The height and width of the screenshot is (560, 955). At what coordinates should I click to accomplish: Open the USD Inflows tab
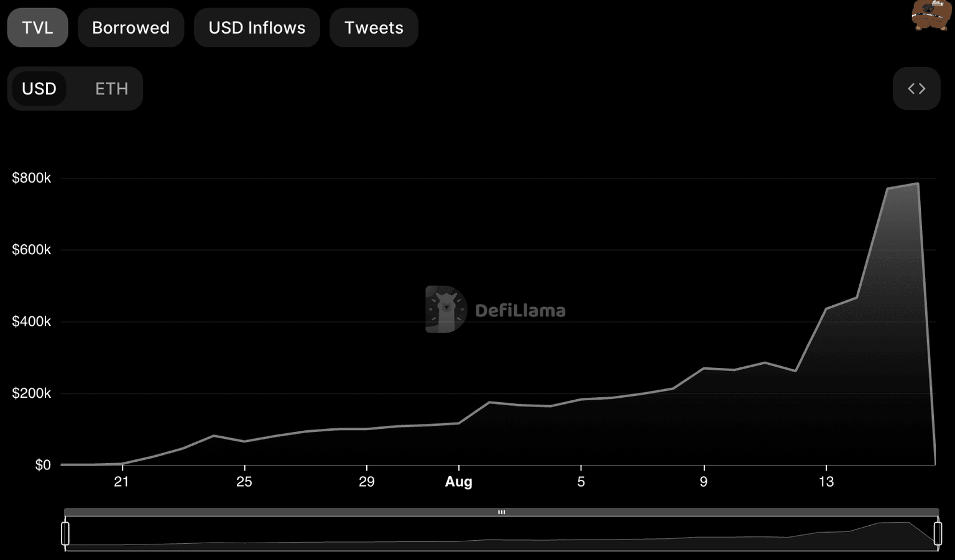(257, 27)
